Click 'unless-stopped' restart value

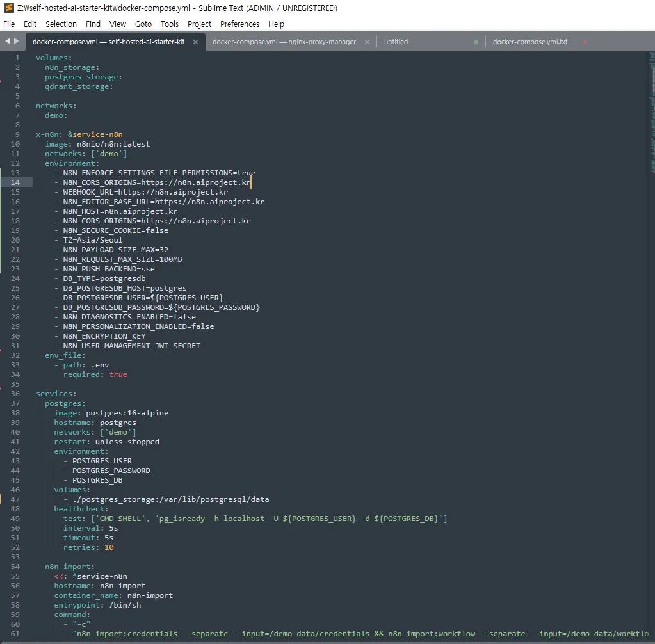coord(127,442)
